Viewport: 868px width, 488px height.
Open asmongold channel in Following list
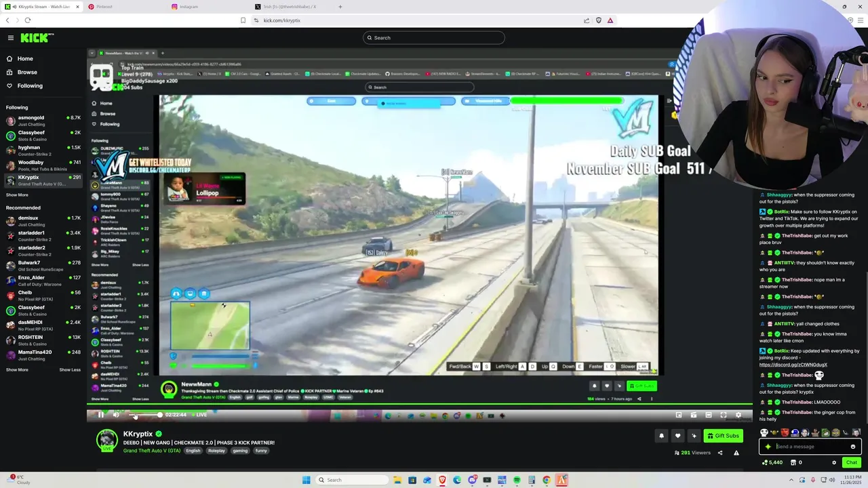pos(43,120)
